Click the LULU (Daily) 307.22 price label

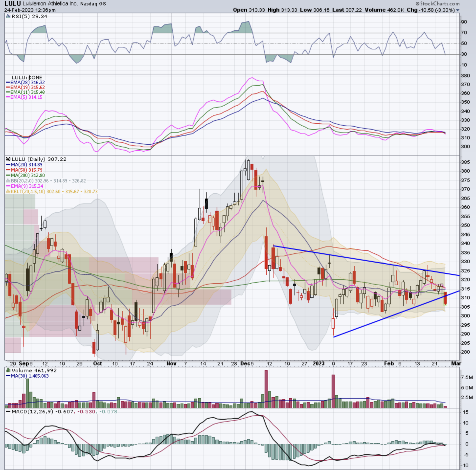[39, 159]
